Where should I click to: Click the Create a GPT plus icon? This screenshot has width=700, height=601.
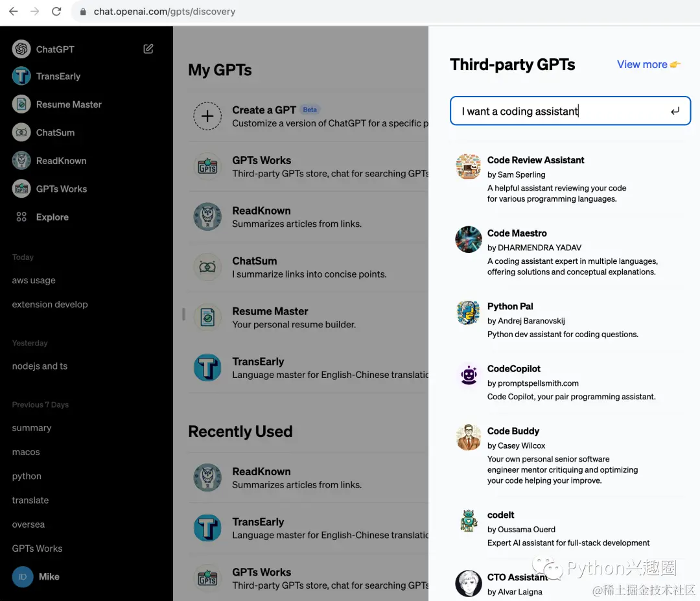207,116
